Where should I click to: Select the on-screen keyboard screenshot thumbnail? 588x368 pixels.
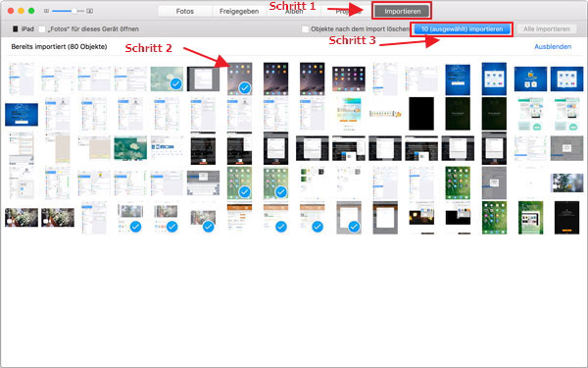coord(203,183)
